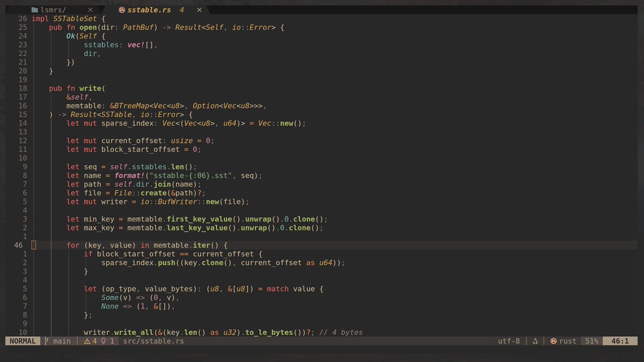Click the folder icon on lsmrs/ tab
Viewport: 644px width, 362px height.
click(35, 10)
